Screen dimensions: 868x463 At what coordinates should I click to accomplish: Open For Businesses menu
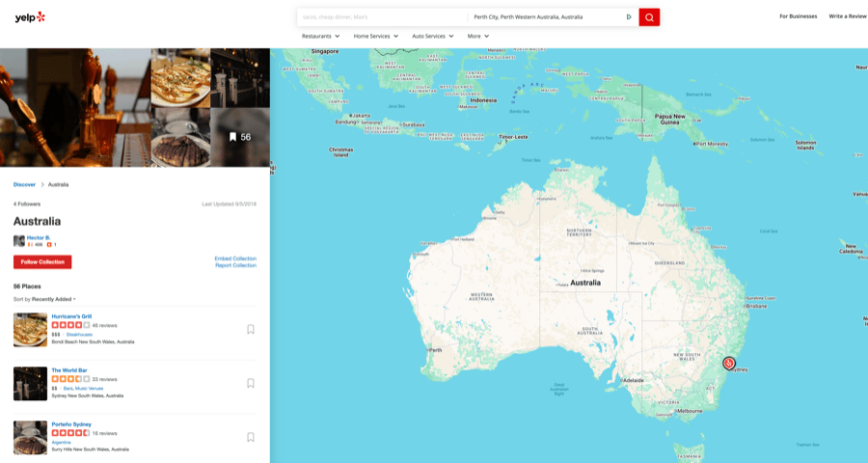tap(799, 16)
